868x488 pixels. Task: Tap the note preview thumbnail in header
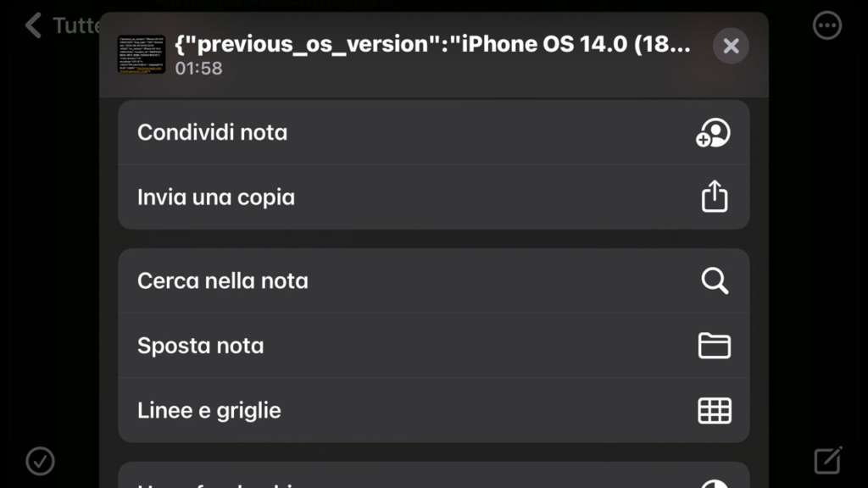[x=142, y=54]
